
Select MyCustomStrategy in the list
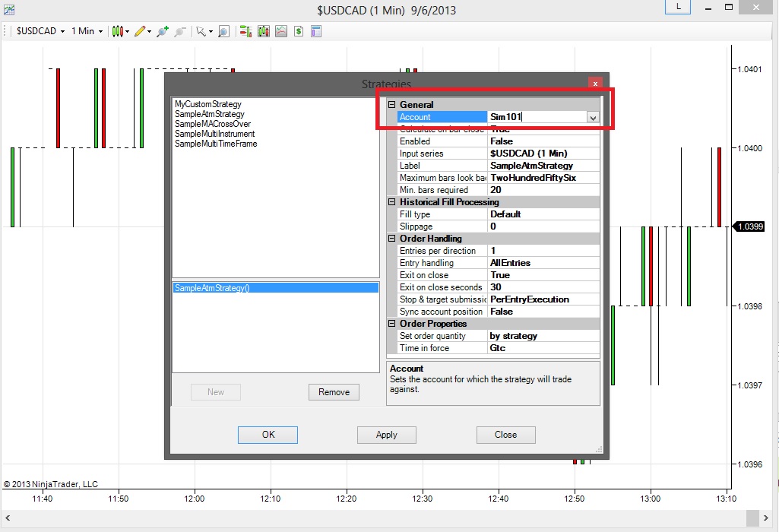click(x=208, y=104)
